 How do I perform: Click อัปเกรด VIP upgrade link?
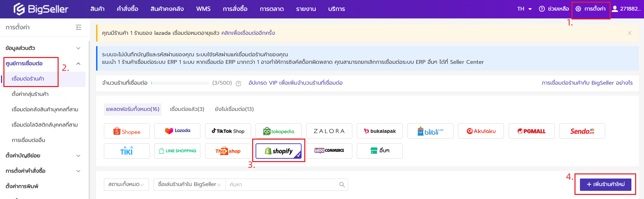click(295, 83)
